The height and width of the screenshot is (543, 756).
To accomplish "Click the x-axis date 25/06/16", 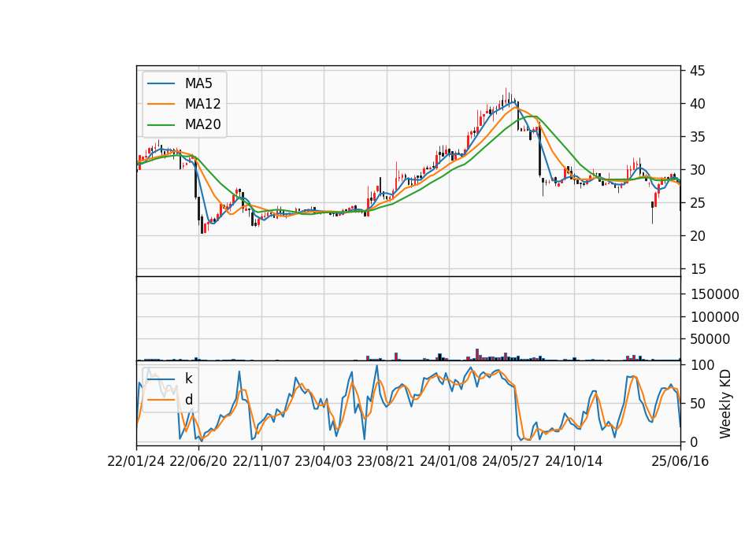I will (x=680, y=461).
